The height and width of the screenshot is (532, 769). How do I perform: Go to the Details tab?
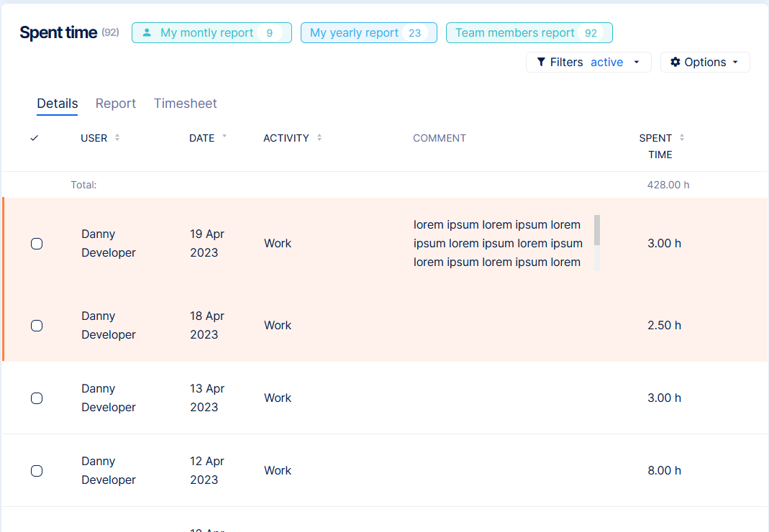[x=58, y=104]
